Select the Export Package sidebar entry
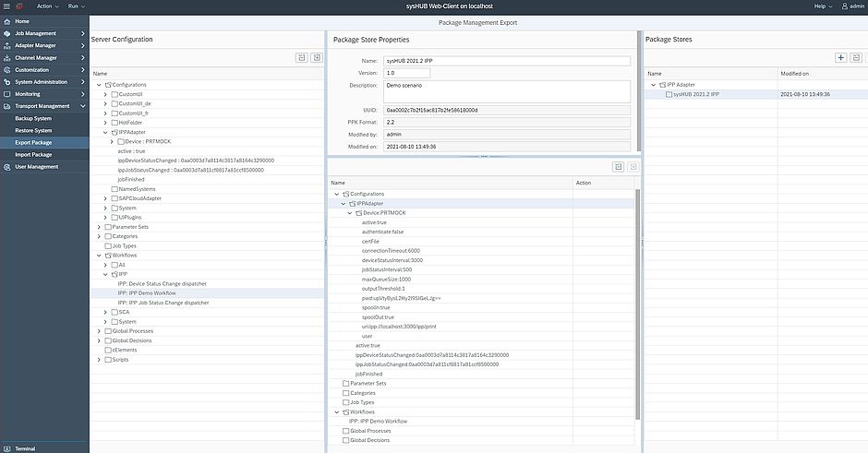The width and height of the screenshot is (868, 453). point(44,143)
